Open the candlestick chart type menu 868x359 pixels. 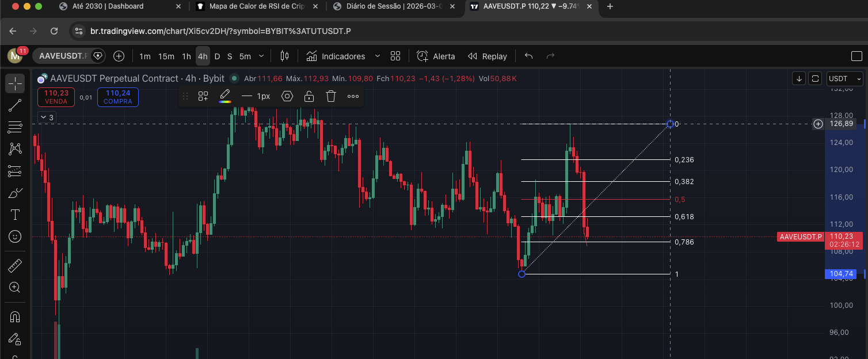coord(284,56)
